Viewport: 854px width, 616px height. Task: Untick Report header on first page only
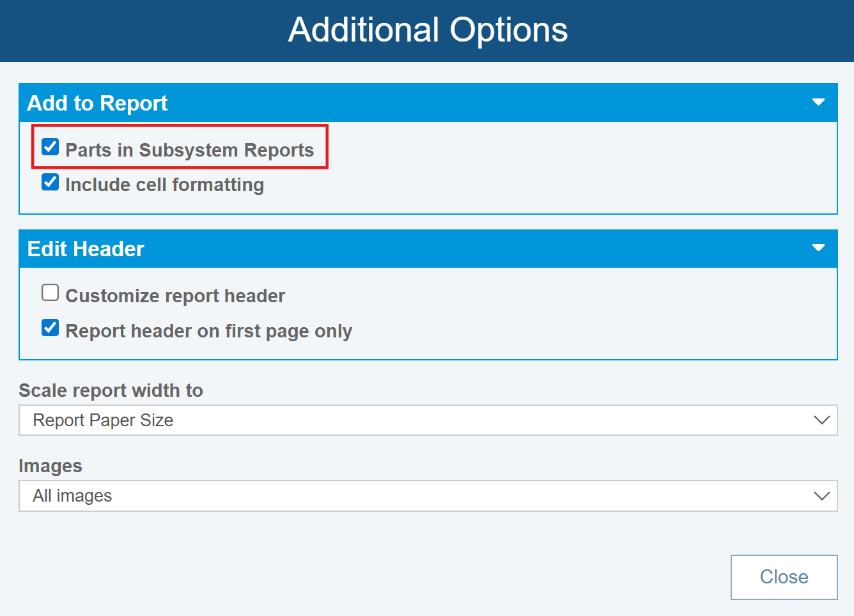50,328
